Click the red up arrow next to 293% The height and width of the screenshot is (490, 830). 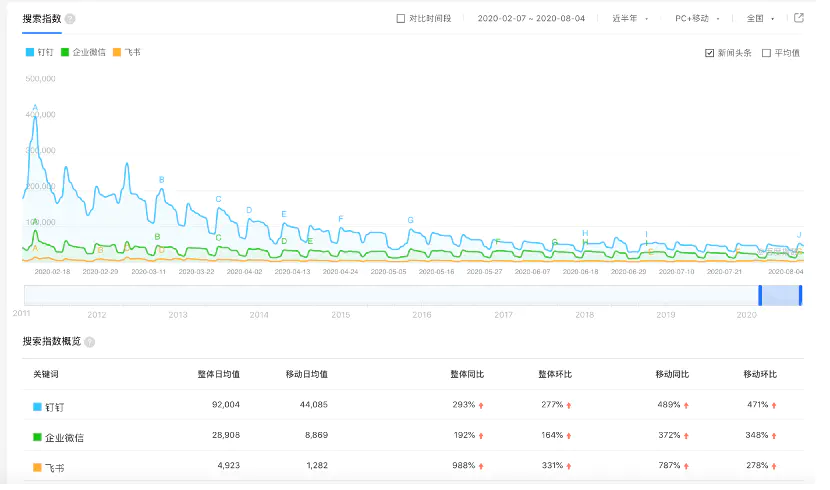coord(481,405)
